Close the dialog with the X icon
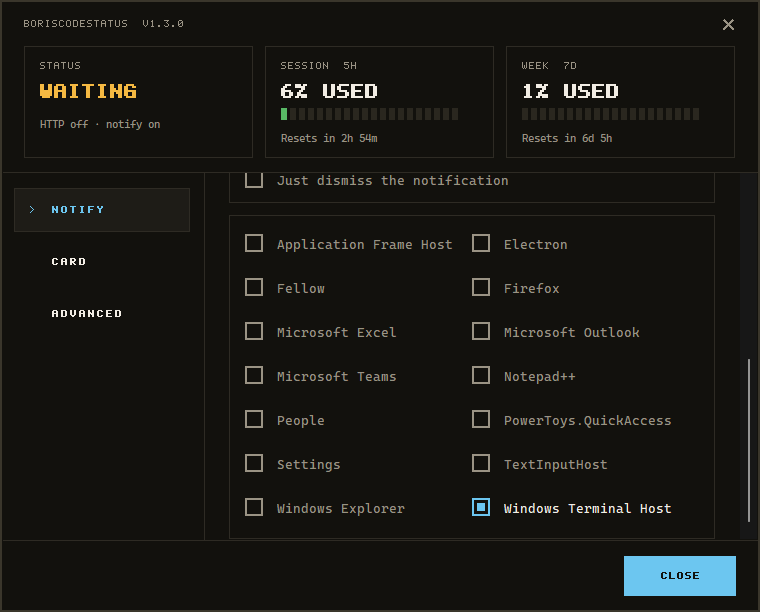 coord(728,24)
